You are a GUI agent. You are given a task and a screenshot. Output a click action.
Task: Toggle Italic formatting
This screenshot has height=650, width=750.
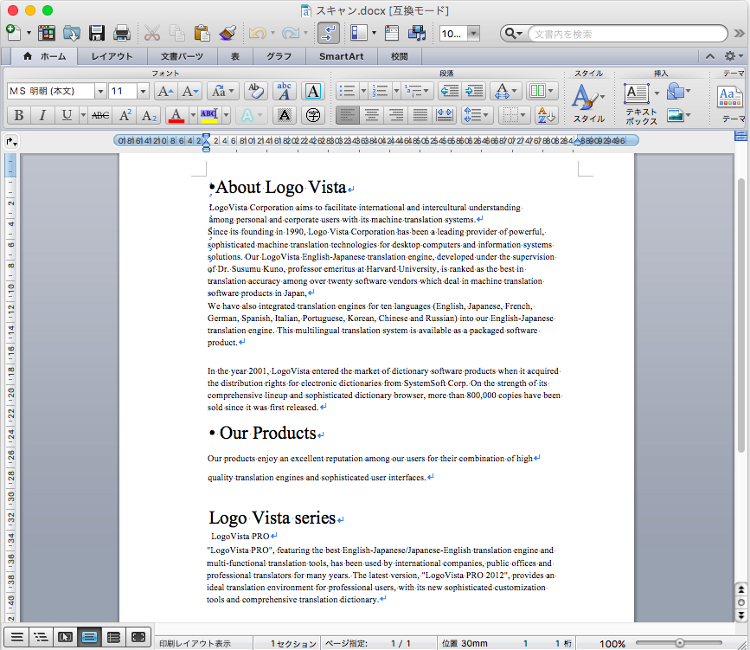tap(43, 115)
